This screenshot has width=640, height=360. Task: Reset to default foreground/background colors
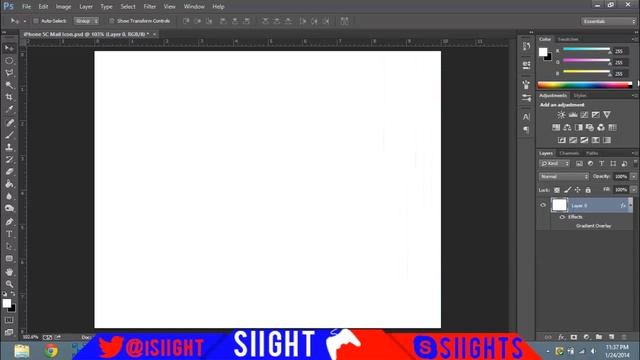click(5, 294)
